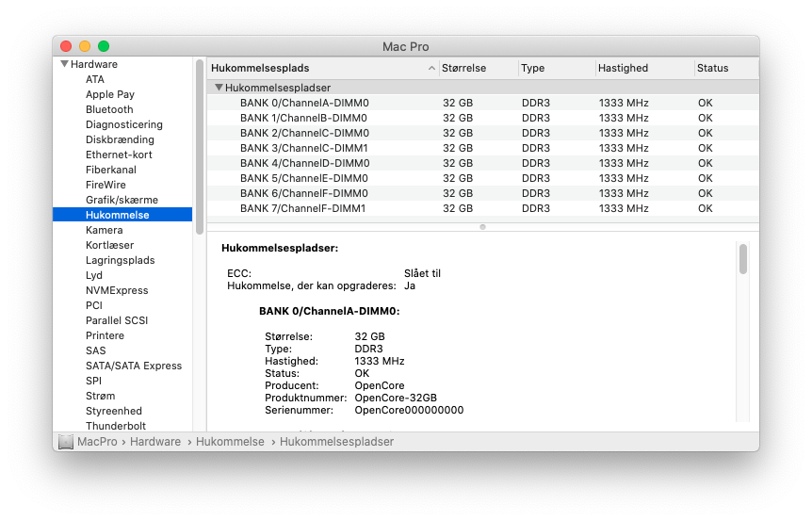This screenshot has height=521, width=812.
Task: Select Kortlæser in the sidebar
Action: [110, 245]
